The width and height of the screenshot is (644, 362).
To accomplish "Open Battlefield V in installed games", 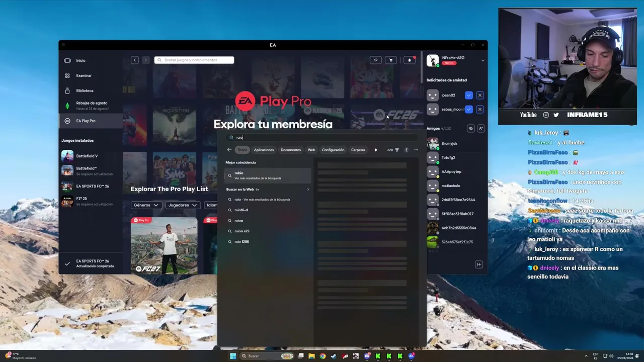I will 91,156.
